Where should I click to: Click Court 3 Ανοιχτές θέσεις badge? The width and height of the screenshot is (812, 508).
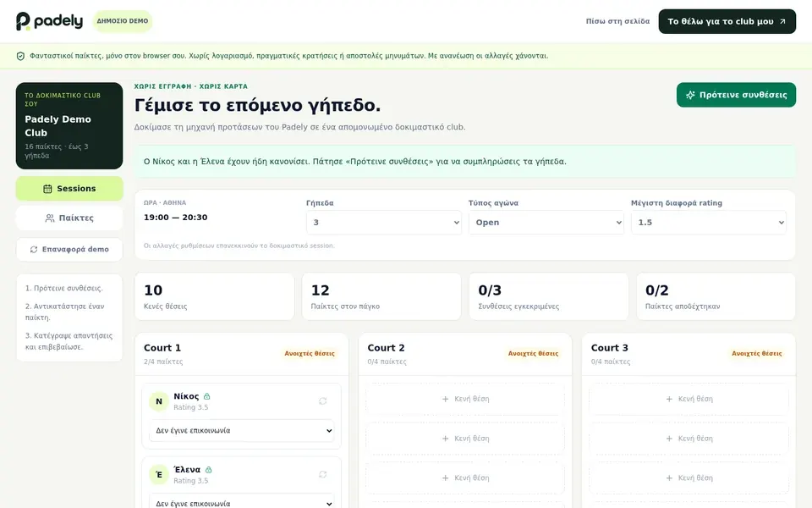tap(757, 354)
